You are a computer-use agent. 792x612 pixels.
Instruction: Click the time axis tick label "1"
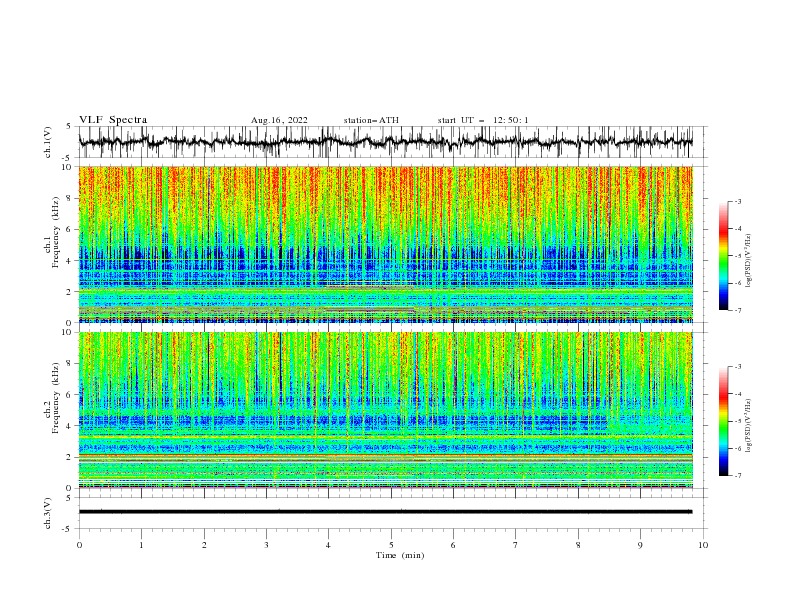pyautogui.click(x=141, y=545)
